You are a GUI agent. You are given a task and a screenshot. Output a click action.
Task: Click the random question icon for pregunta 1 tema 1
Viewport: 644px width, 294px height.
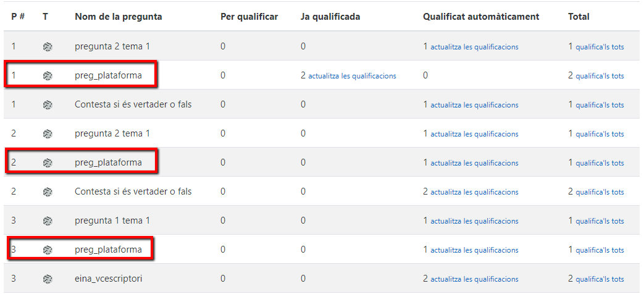pyautogui.click(x=48, y=221)
